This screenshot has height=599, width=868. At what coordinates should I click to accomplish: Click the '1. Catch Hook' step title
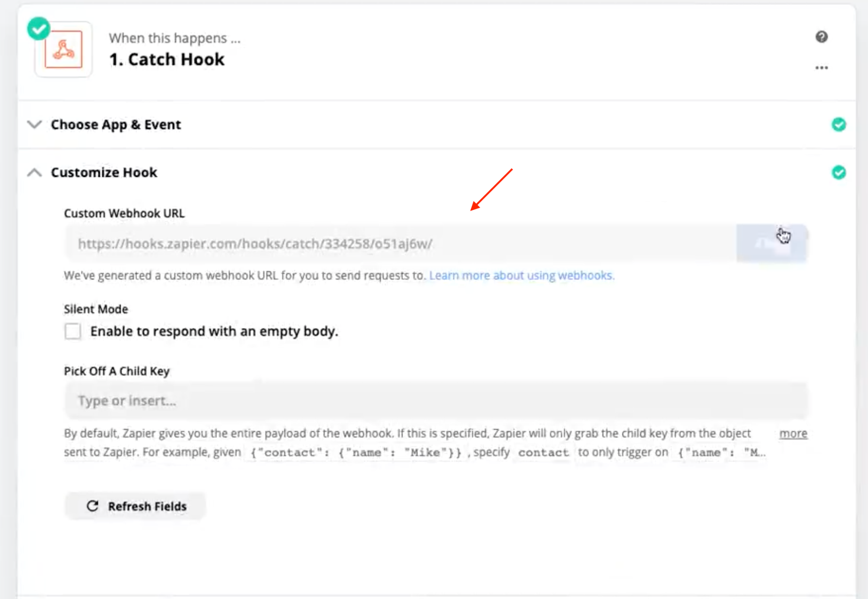click(167, 59)
